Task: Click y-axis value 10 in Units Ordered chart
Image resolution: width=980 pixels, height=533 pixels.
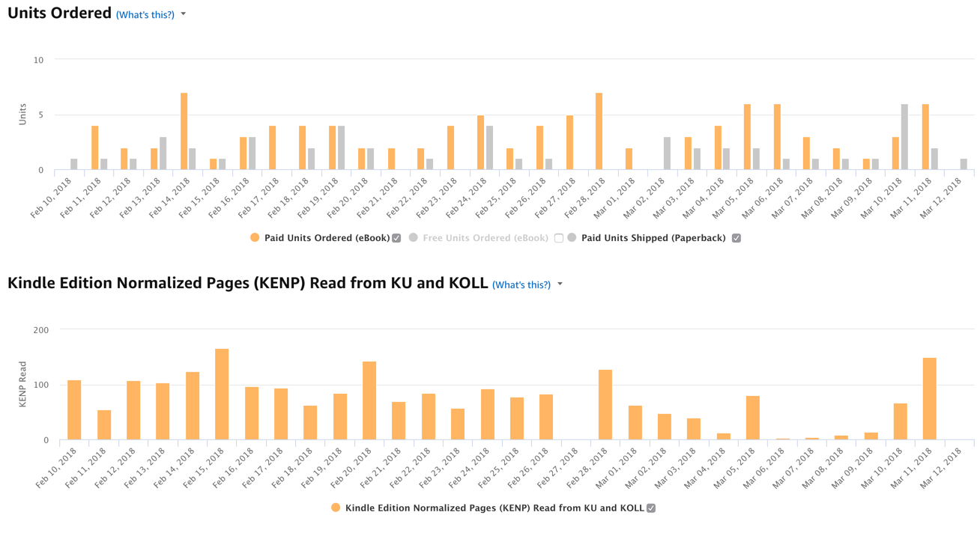Action: (39, 60)
